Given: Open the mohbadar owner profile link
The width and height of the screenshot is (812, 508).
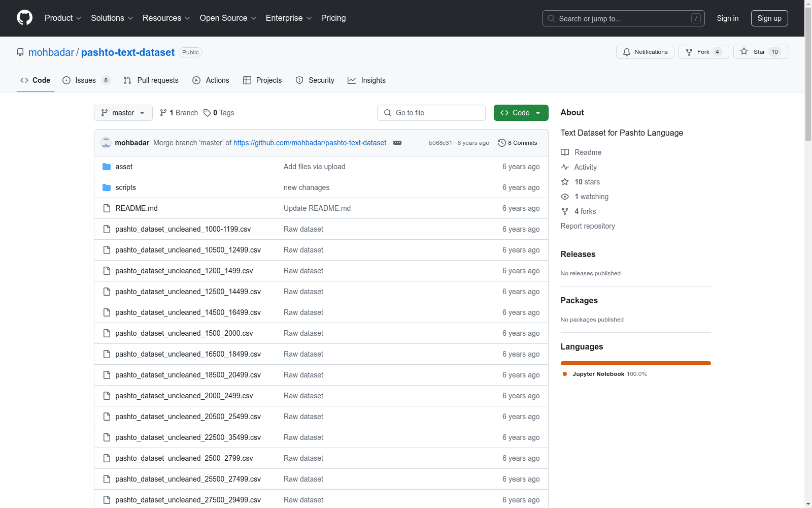Looking at the screenshot, I should [x=51, y=52].
